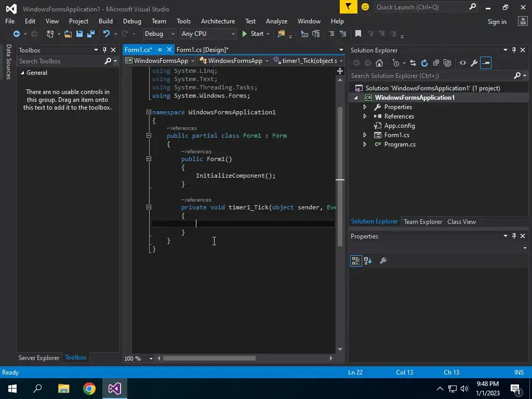Open the dropdown arrow beside Start

268,34
